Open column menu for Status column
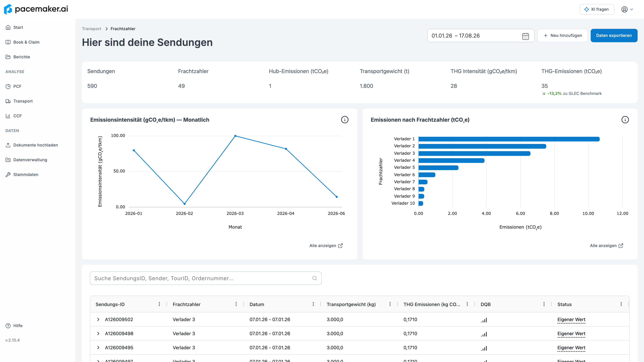644x362 pixels. 621,304
